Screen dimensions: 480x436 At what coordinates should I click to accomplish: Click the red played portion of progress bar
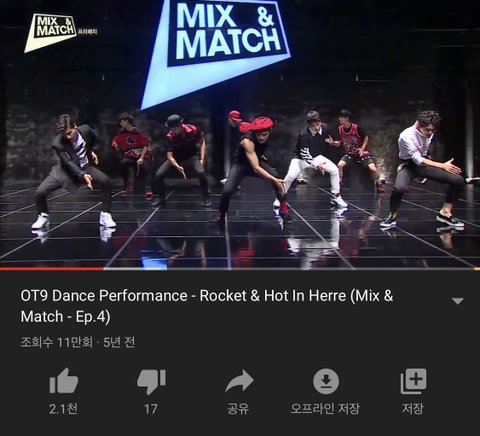pos(52,269)
